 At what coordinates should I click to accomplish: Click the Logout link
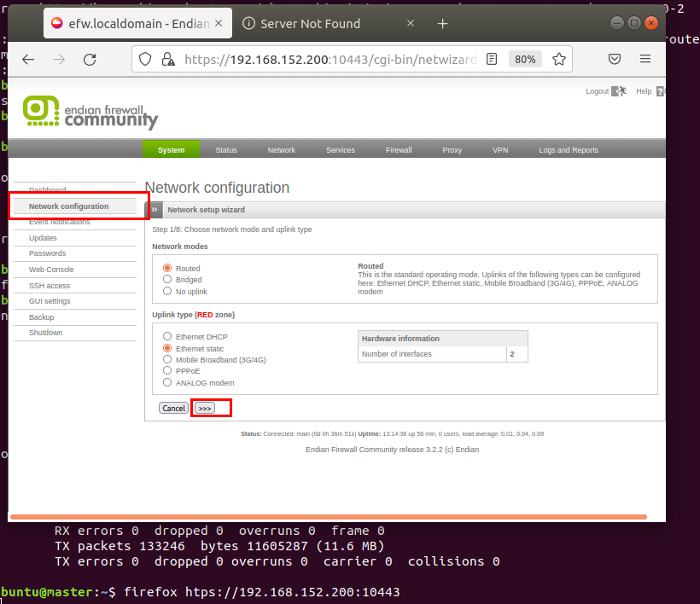597,91
